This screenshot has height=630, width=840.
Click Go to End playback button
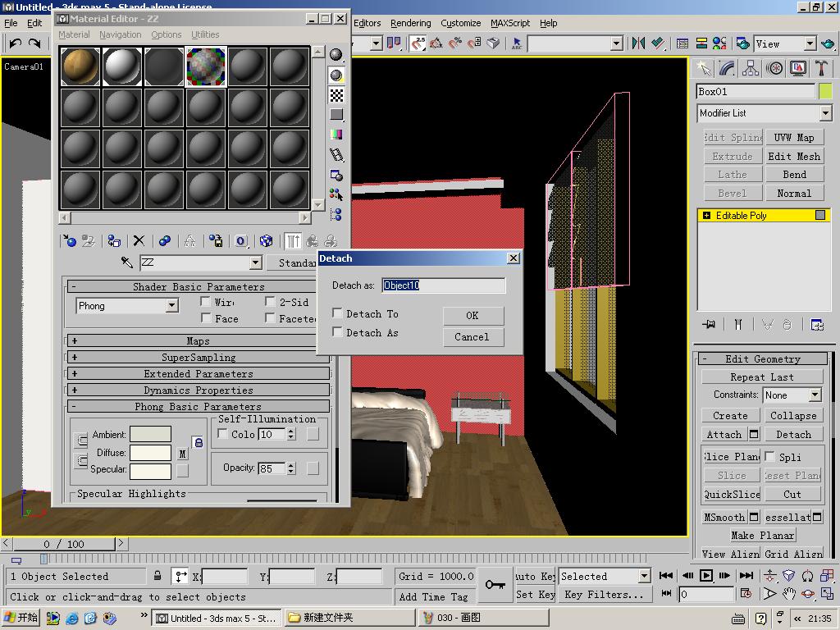point(746,575)
